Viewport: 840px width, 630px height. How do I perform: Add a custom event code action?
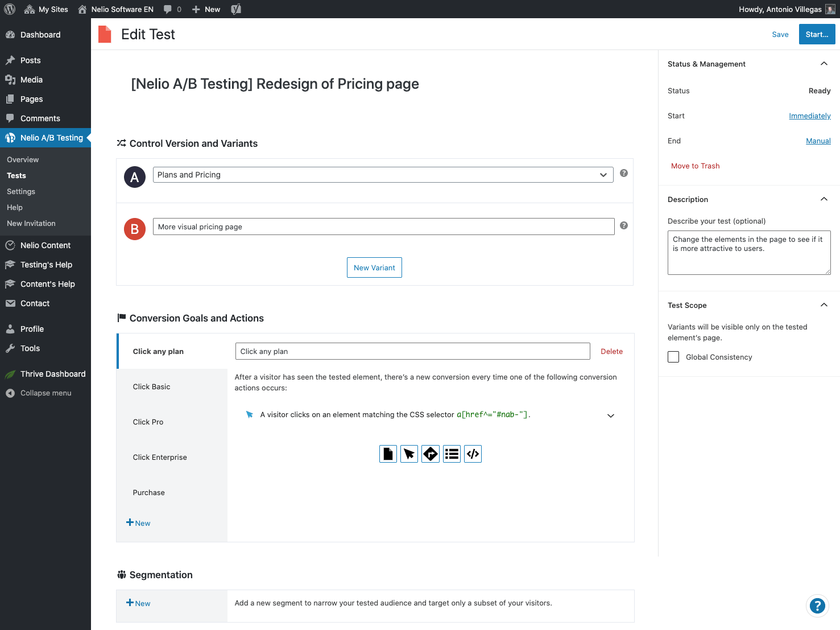tap(473, 454)
